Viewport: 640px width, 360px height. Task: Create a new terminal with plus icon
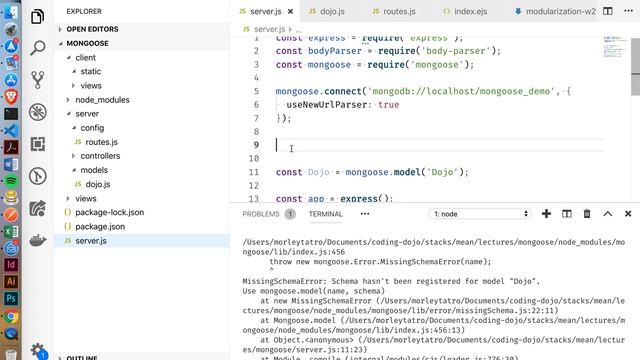(546, 213)
